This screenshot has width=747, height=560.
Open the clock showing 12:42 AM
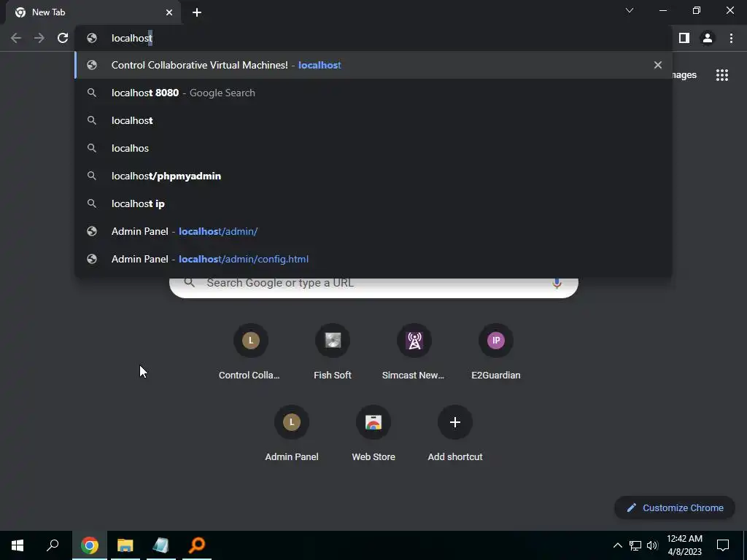684,545
